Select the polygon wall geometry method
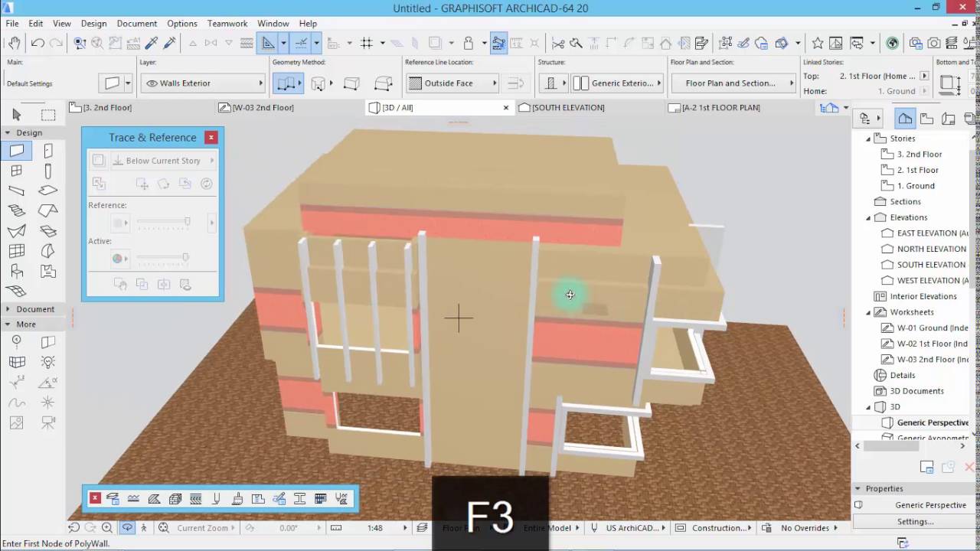This screenshot has width=980, height=551. tap(383, 83)
